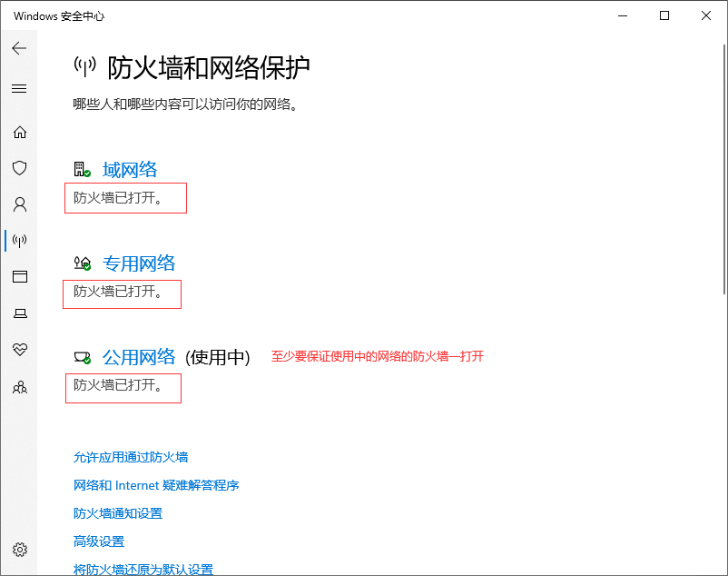
Task: Open 高级设置 link
Action: [99, 541]
